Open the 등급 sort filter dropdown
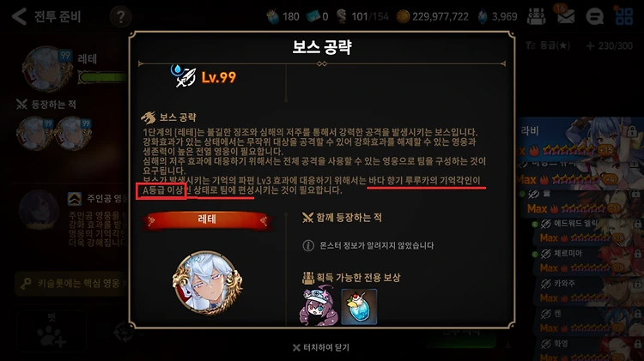The image size is (644, 361). click(x=549, y=45)
